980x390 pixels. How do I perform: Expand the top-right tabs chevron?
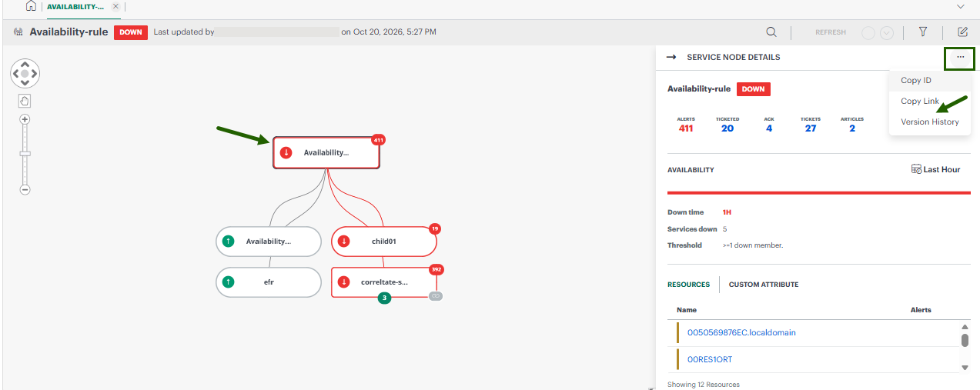coord(960,6)
